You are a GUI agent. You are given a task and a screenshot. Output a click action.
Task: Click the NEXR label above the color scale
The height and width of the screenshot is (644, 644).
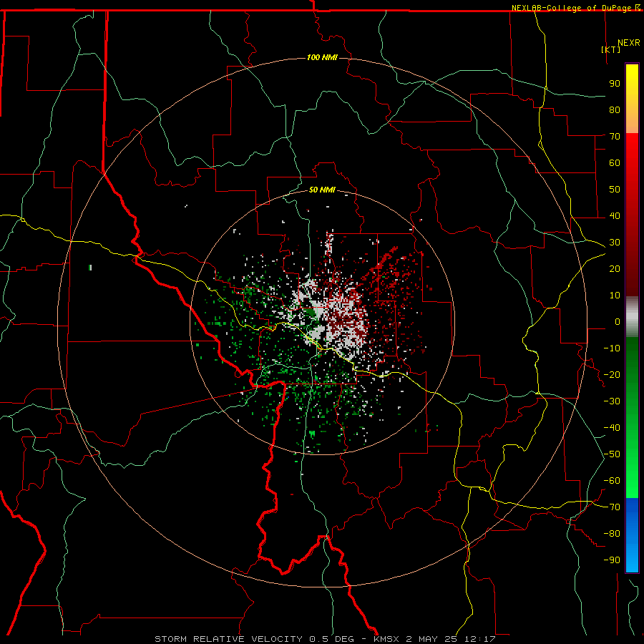click(629, 43)
